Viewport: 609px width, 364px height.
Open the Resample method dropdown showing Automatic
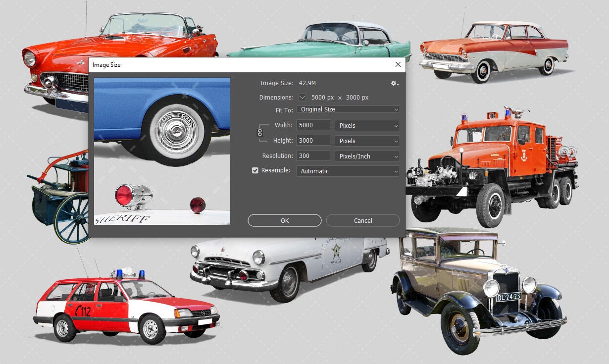[x=348, y=171]
